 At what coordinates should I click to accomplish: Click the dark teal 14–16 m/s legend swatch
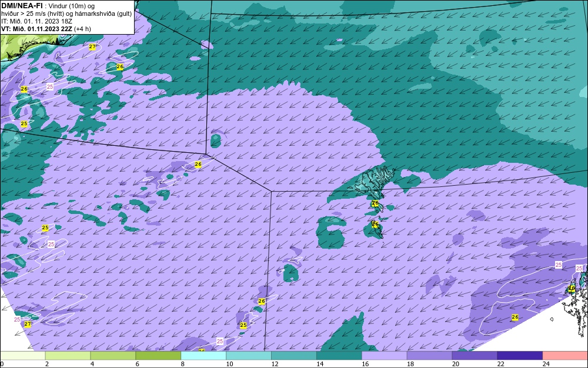(x=339, y=356)
